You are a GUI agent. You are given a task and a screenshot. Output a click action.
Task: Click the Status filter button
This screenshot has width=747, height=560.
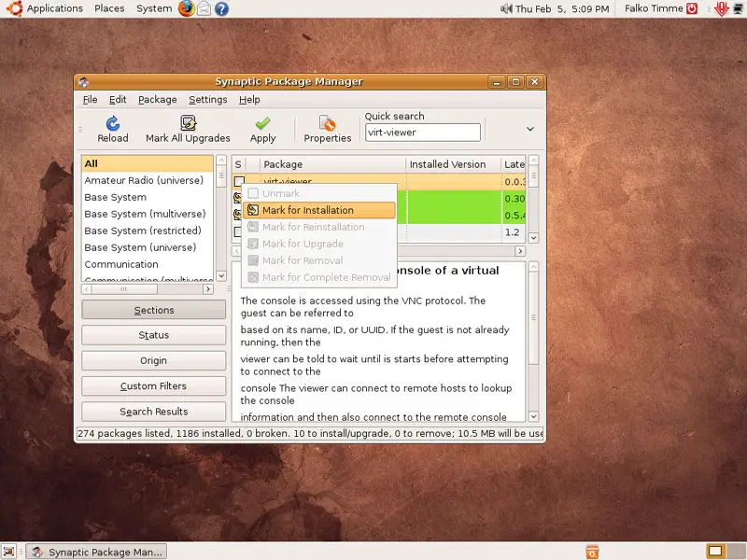point(154,335)
